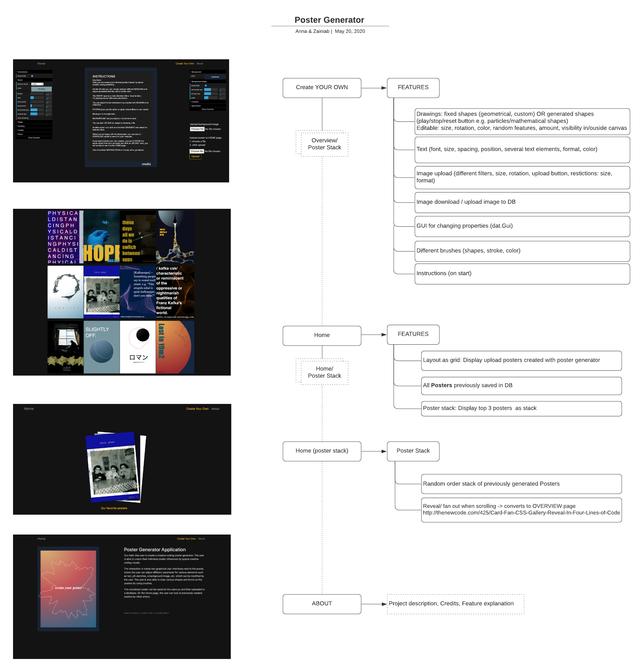Click the 'Upload' submit button

tap(195, 156)
